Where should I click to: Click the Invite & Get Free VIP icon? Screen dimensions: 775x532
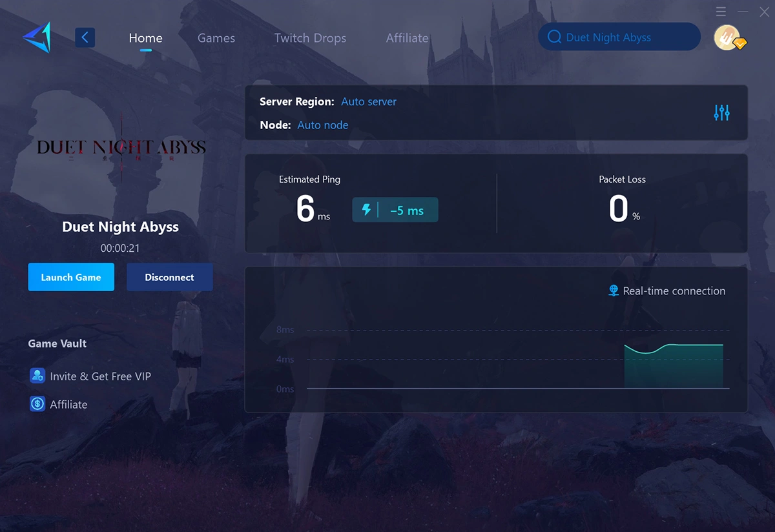tap(37, 376)
